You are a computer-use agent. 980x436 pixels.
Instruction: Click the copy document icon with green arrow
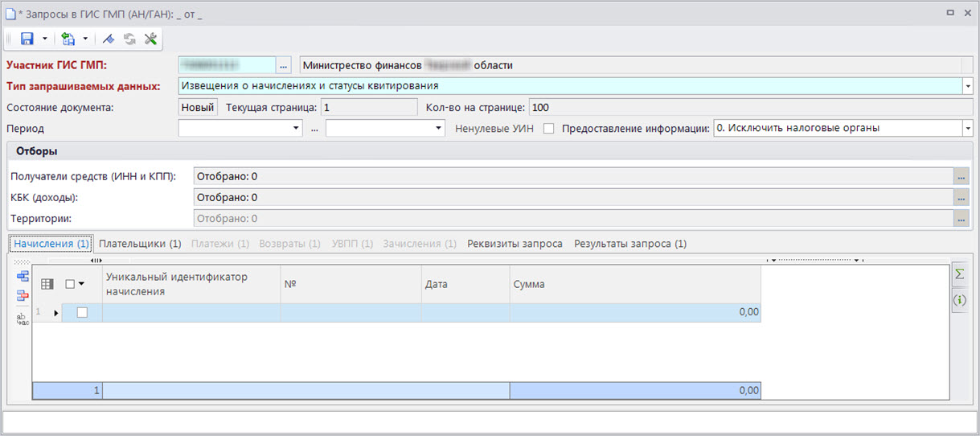point(68,39)
